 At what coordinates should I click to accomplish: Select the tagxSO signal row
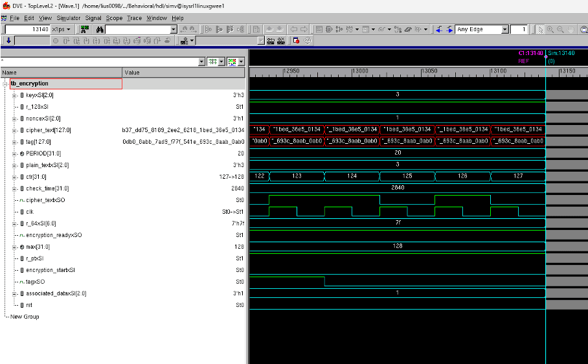(x=35, y=282)
